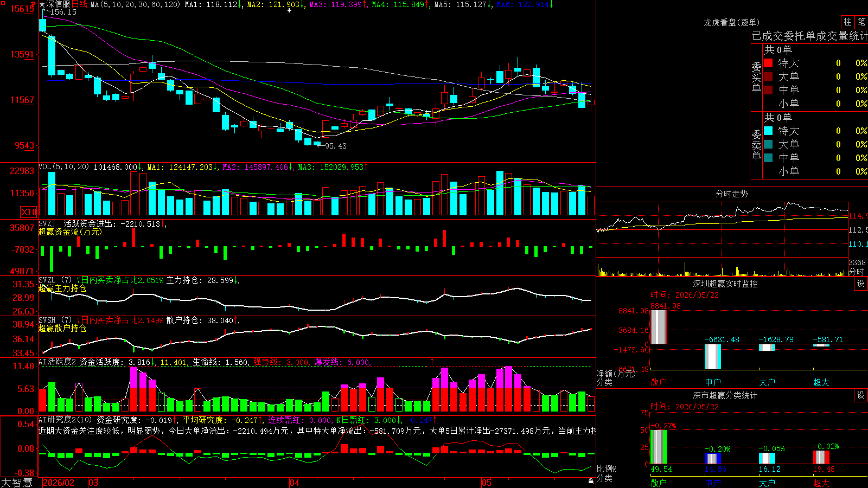The width and height of the screenshot is (868, 488).
Task: Click the 大单 sell-order teal swatch
Action: pos(768,144)
